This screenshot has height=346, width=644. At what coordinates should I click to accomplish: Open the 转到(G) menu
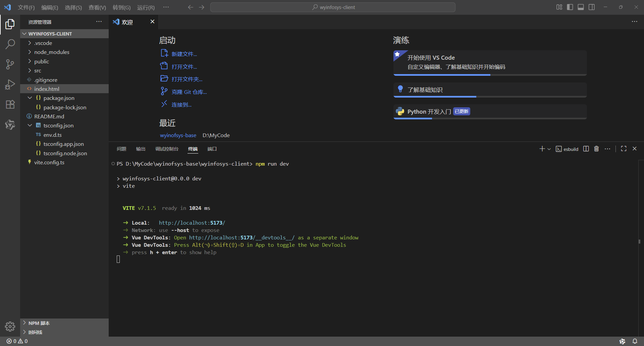tap(121, 7)
